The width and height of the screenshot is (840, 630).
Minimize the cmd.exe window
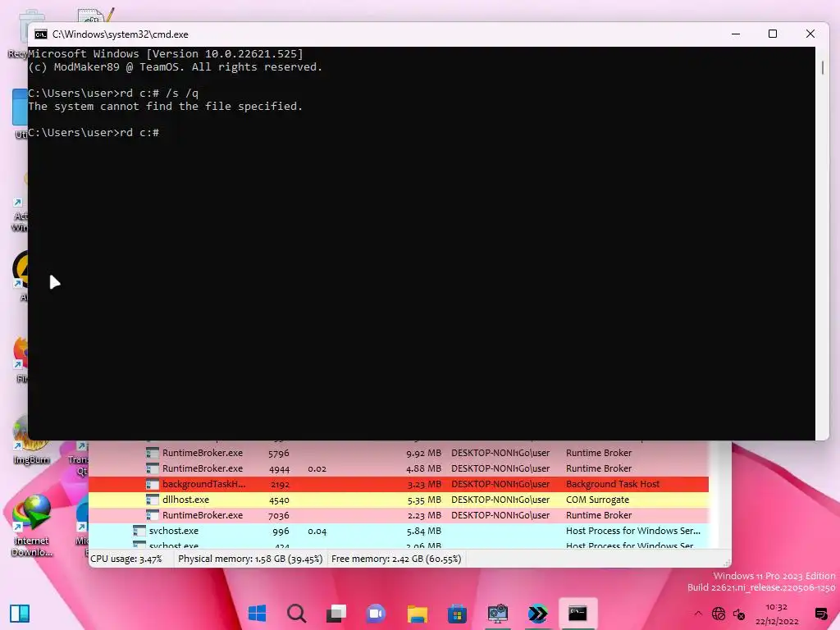click(x=736, y=34)
